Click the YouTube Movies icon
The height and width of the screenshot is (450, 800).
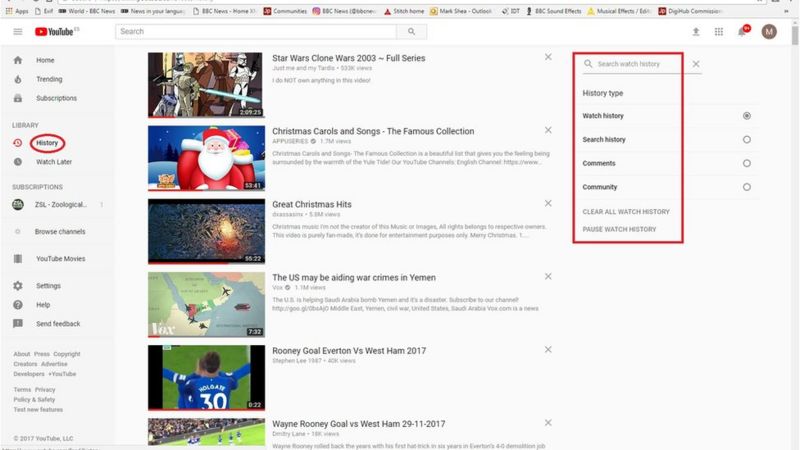[18, 259]
